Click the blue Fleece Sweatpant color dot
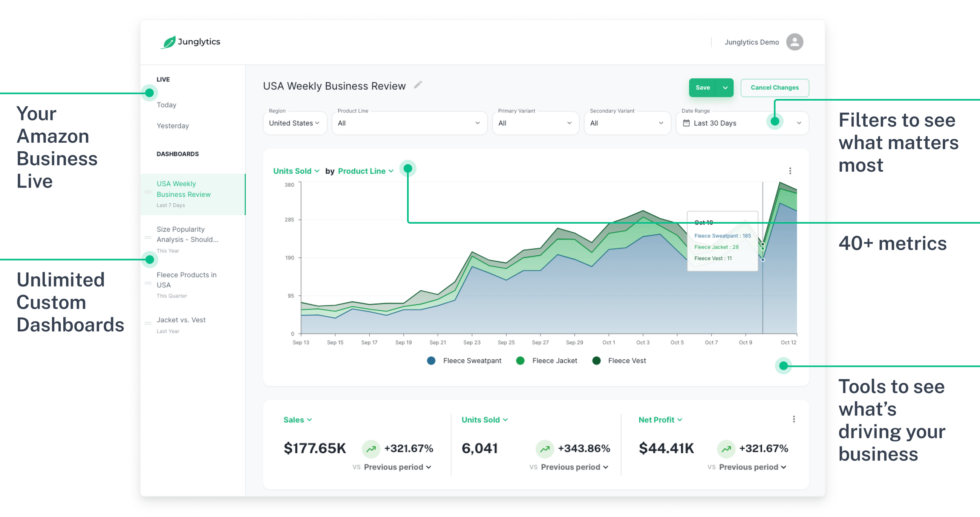This screenshot has width=980, height=517. point(431,361)
